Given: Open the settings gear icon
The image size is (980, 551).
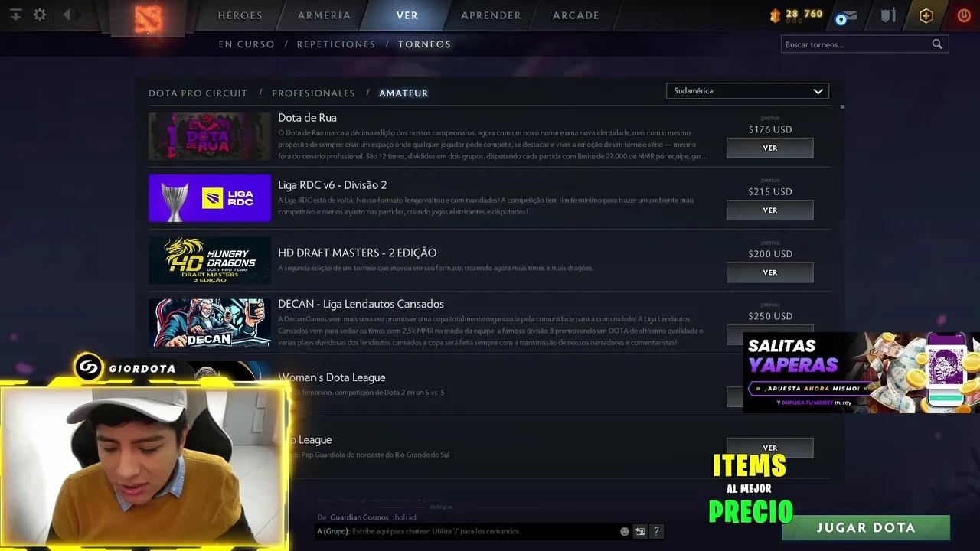Looking at the screenshot, I should coord(40,15).
